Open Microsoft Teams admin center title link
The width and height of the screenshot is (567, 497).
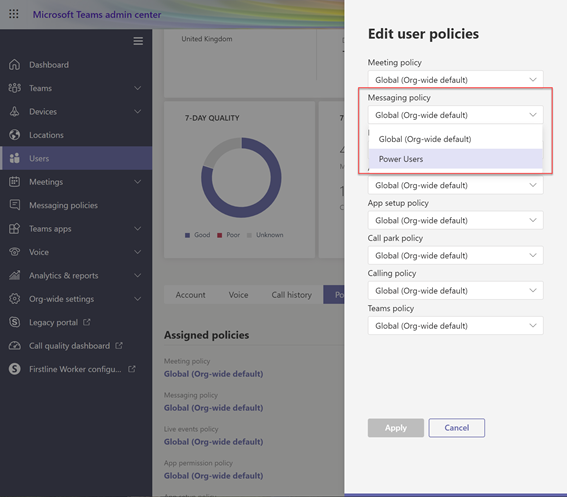tap(97, 14)
